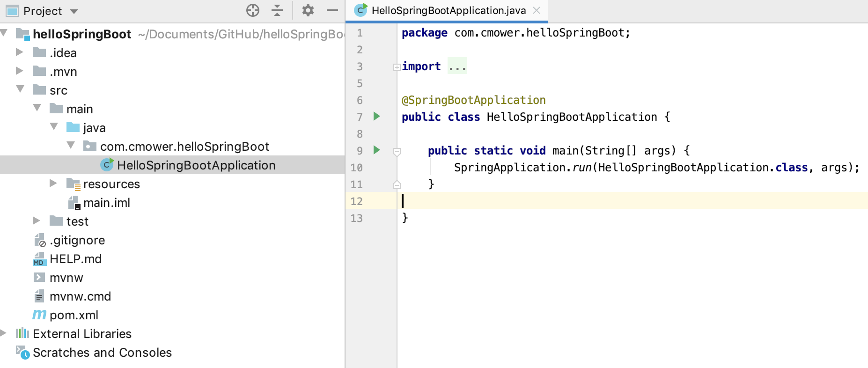
Task: Expand External Libraries node
Action: point(3,333)
